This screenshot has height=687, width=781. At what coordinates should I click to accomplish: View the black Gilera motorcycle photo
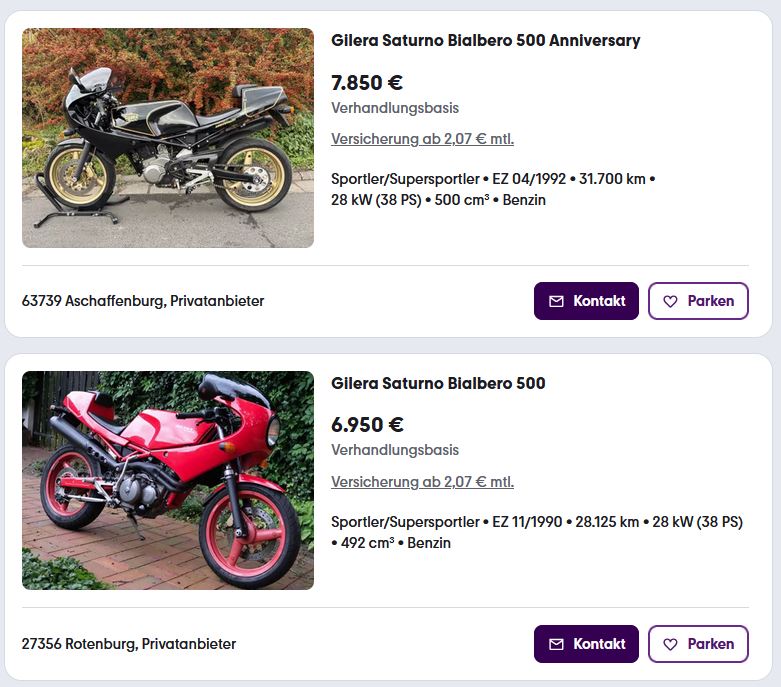pos(168,138)
